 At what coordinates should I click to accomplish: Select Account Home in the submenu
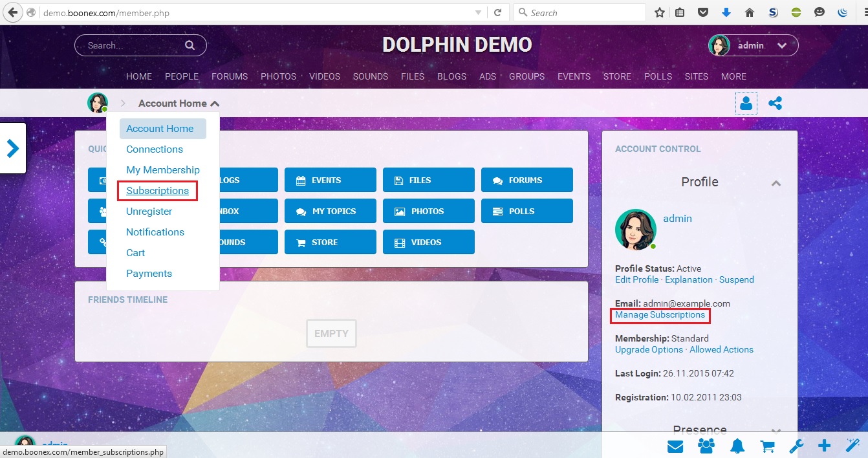coord(162,129)
